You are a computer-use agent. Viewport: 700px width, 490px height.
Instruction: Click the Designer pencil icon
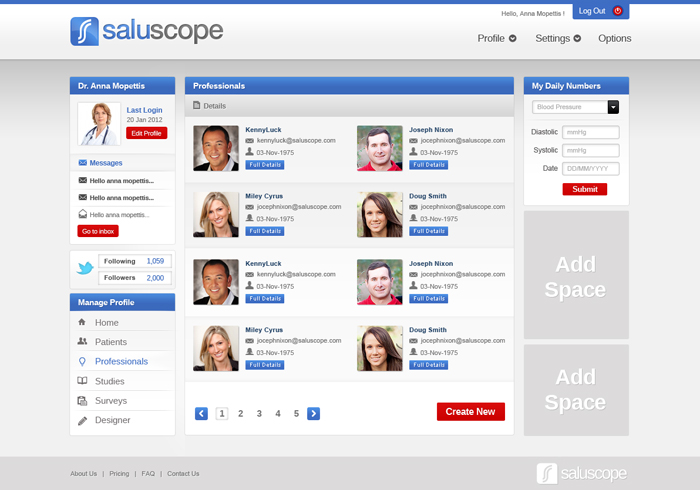(x=82, y=420)
